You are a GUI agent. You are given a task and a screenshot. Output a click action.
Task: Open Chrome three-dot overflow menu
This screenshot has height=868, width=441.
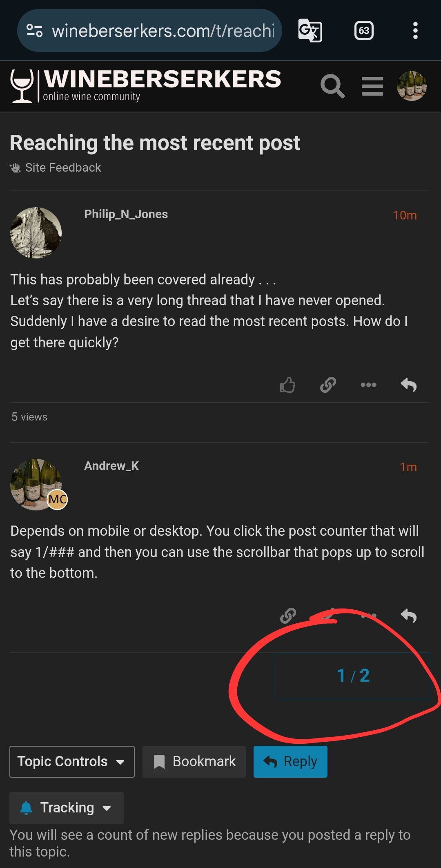point(415,31)
